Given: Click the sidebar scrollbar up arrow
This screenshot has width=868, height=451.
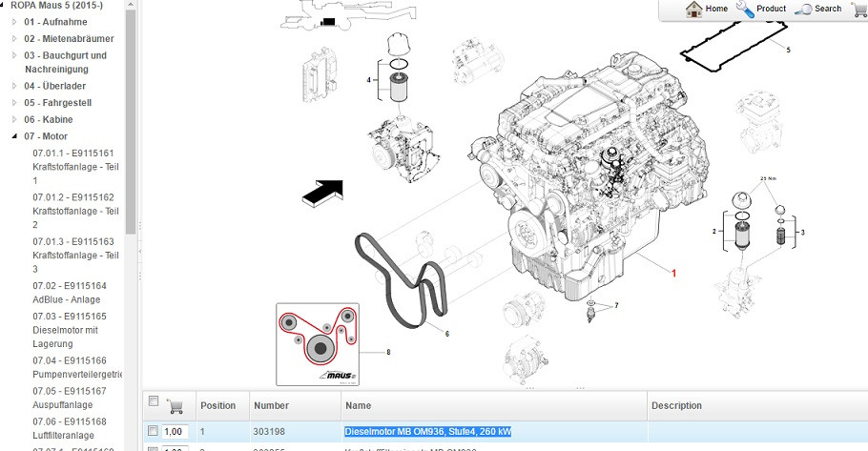Looking at the screenshot, I should pos(130,5).
